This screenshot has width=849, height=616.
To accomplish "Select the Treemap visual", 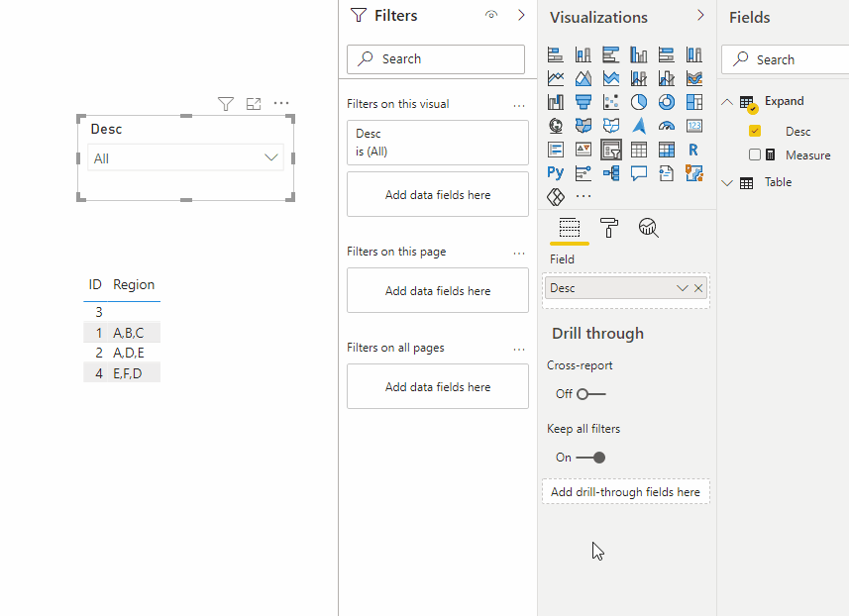I will point(694,102).
